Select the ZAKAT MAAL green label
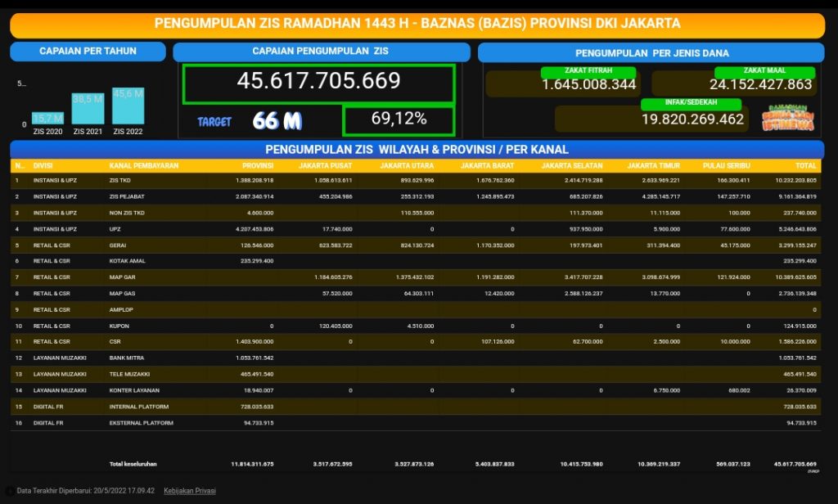 click(764, 72)
